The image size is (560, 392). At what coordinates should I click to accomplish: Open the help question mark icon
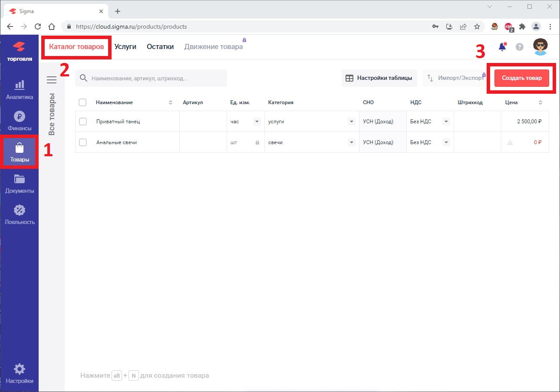tap(520, 47)
